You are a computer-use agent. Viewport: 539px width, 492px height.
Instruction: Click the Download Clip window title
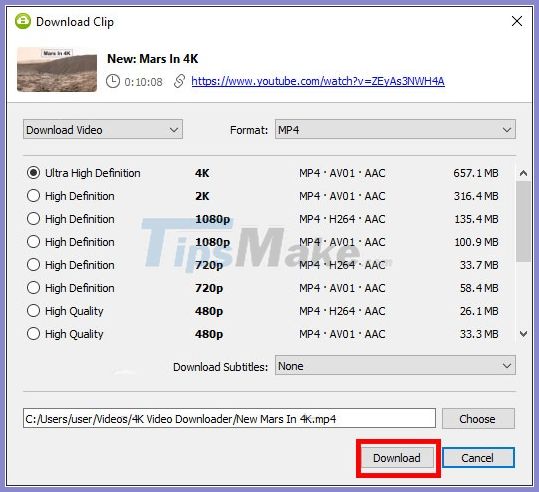[75, 22]
